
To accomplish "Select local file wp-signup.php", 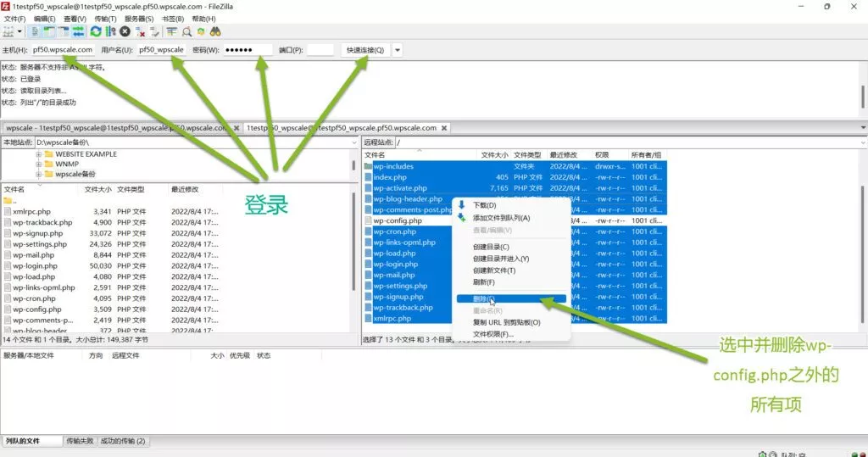I will (x=37, y=233).
